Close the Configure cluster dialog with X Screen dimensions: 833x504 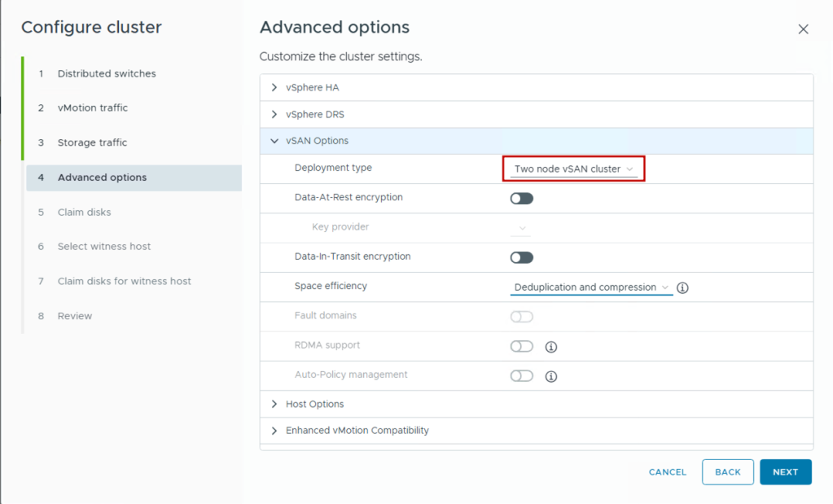click(x=803, y=29)
